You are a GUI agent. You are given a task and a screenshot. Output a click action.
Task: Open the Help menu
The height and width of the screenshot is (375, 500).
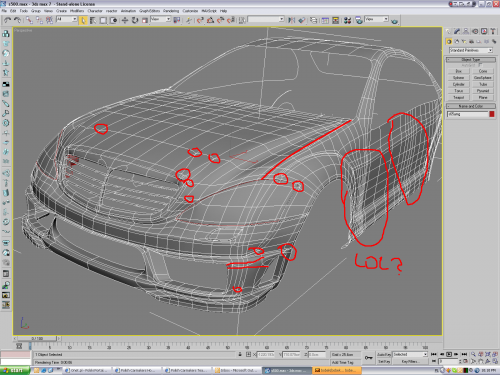tap(224, 11)
